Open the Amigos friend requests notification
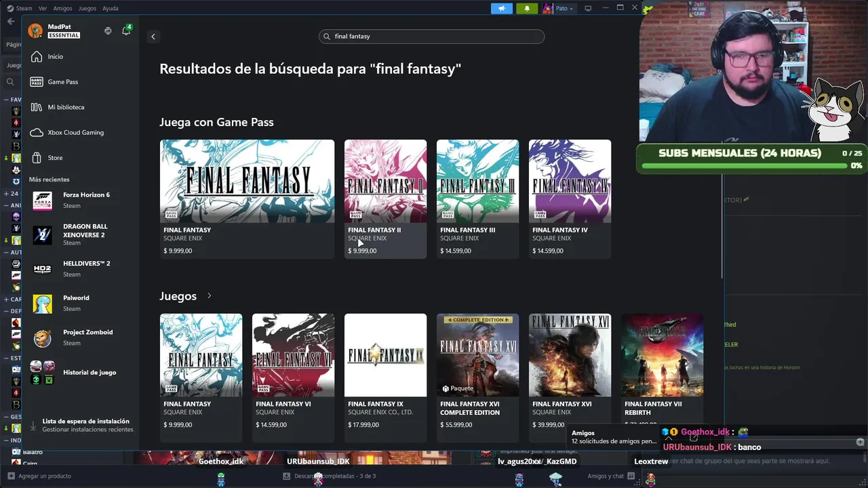 point(614,437)
